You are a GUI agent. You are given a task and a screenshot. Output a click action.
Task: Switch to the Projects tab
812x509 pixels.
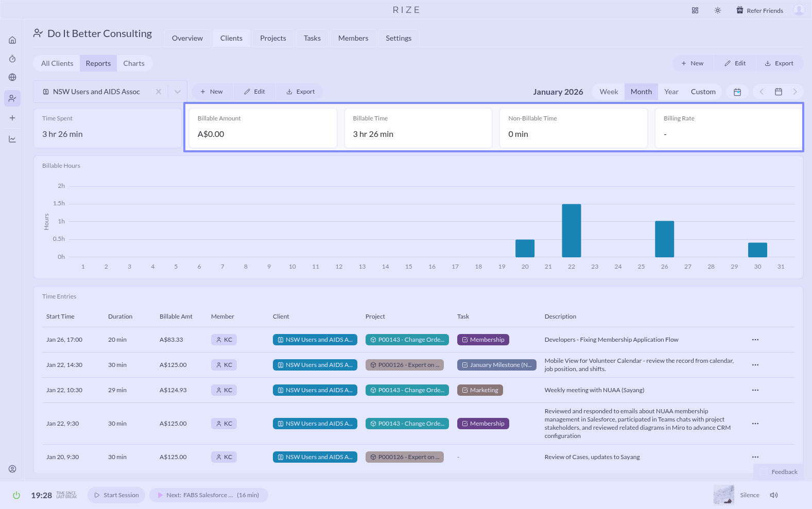pos(273,38)
